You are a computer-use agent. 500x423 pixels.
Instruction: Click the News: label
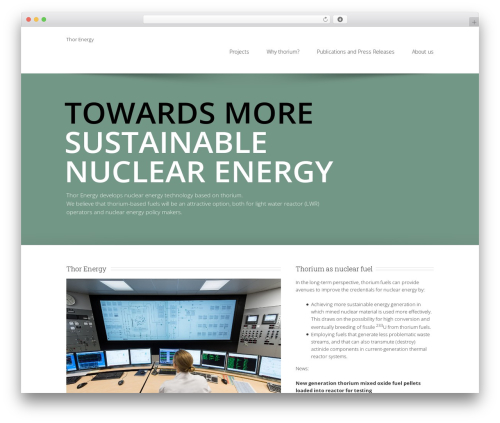(302, 369)
